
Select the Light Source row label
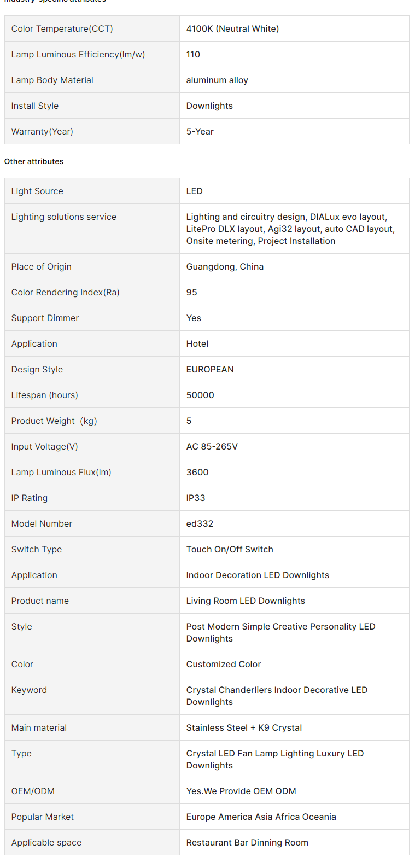coord(37,191)
